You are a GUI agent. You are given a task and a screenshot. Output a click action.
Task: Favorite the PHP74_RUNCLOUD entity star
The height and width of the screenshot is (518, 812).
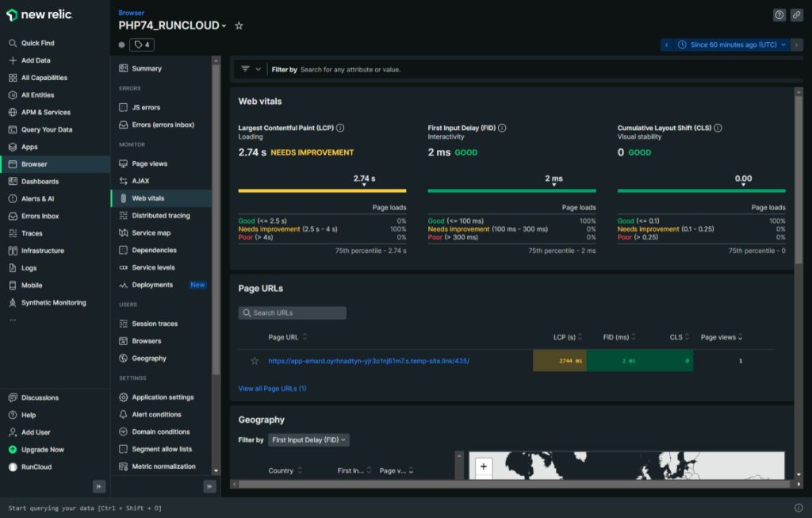pyautogui.click(x=239, y=25)
